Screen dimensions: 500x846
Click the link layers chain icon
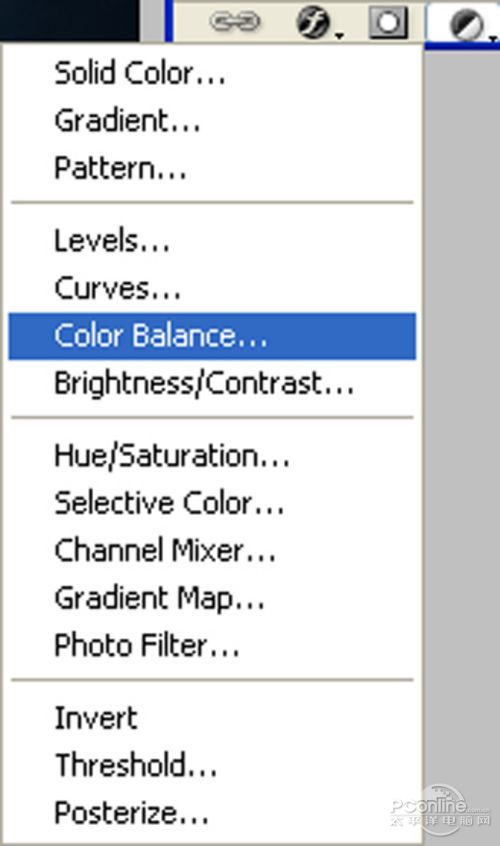[x=235, y=22]
